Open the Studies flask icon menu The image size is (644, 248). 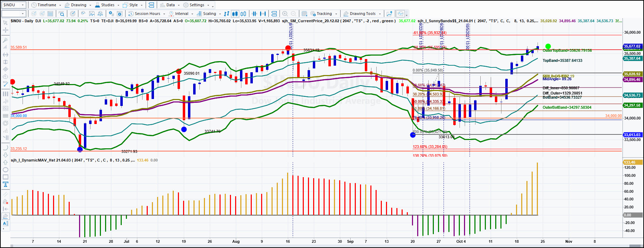point(97,5)
